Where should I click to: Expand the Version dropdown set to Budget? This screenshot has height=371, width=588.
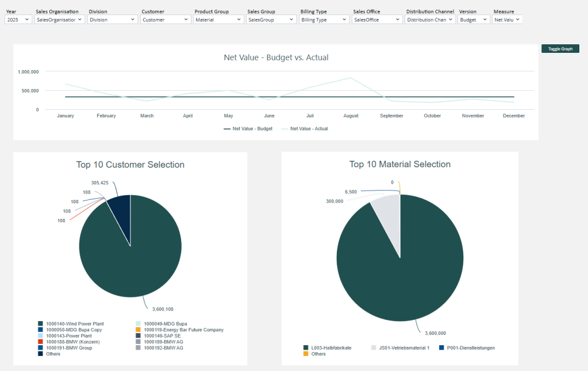pyautogui.click(x=474, y=20)
